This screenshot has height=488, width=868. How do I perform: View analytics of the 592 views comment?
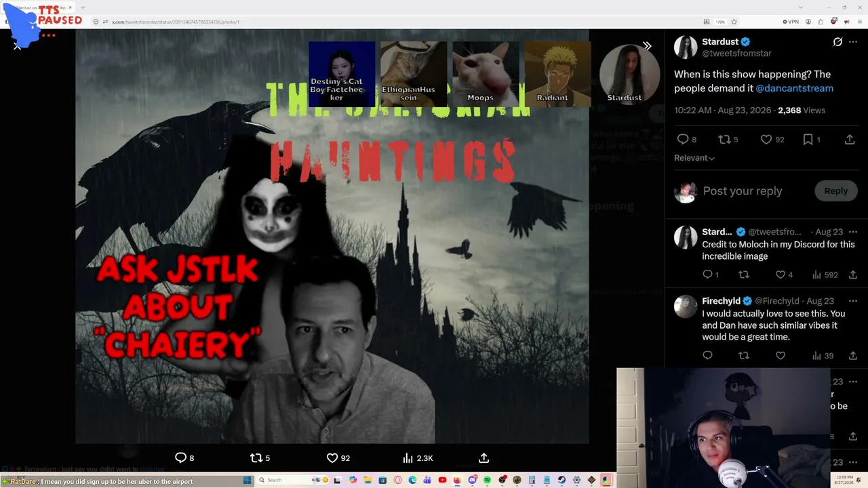(825, 274)
